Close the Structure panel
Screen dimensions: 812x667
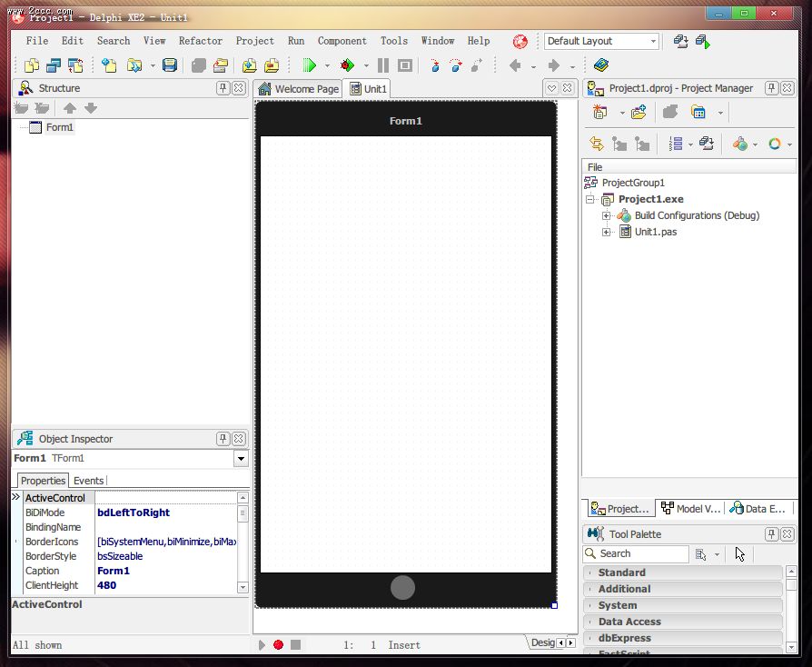pyautogui.click(x=239, y=88)
